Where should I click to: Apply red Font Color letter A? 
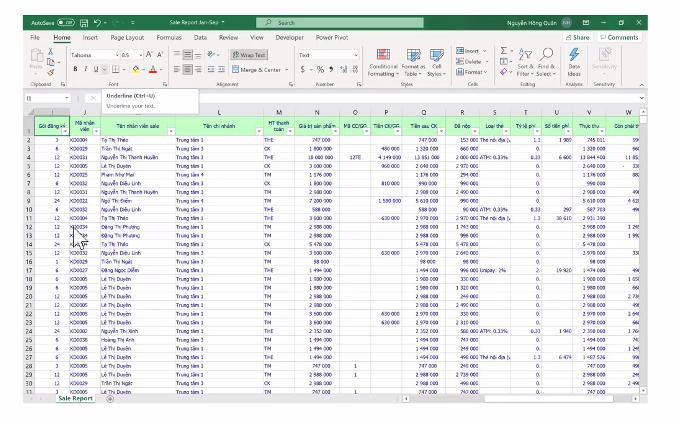pos(152,69)
